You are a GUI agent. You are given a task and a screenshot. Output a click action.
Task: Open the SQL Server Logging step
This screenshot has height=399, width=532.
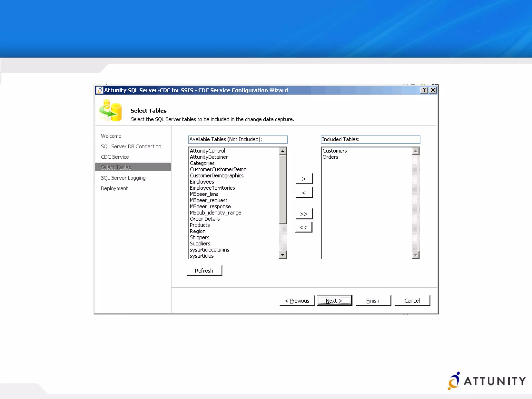point(123,178)
